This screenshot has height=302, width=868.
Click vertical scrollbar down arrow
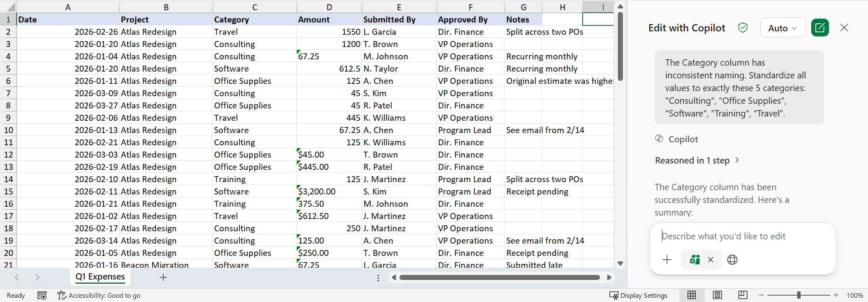(x=620, y=263)
